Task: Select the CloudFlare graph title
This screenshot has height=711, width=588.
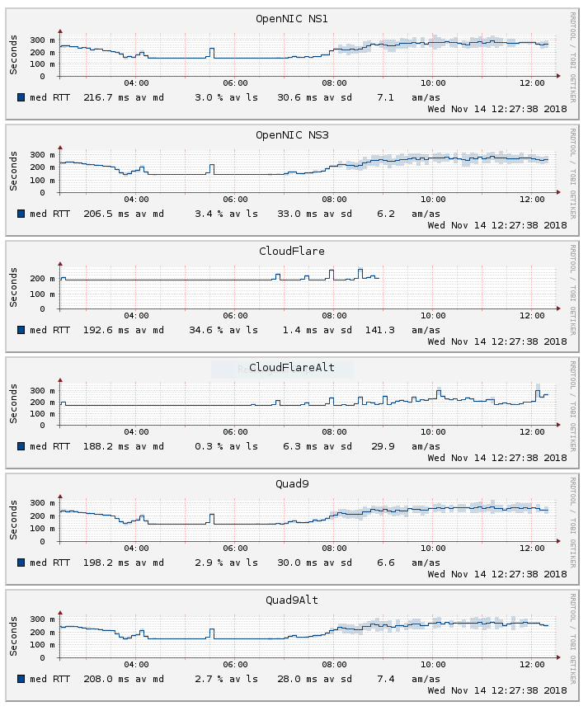Action: tap(292, 251)
